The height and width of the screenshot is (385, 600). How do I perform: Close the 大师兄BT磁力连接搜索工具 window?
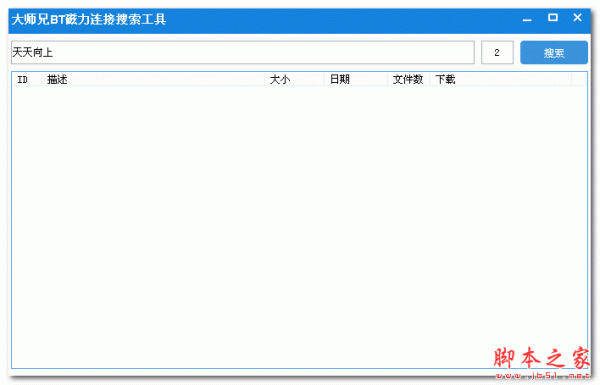coord(577,18)
